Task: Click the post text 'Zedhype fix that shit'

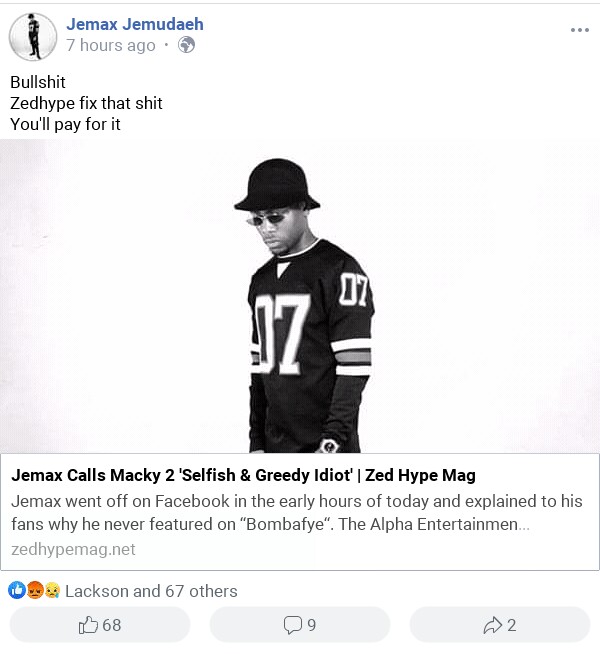Action: click(86, 103)
